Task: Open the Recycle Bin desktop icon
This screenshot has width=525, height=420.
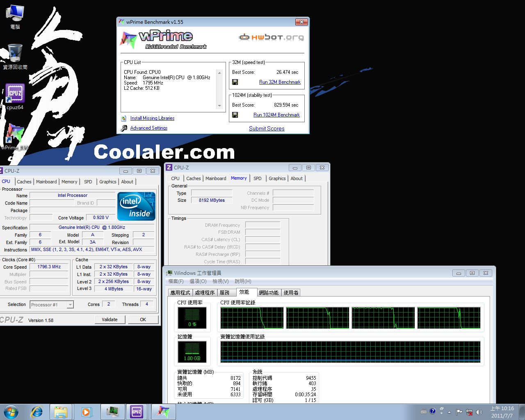Action: point(15,56)
